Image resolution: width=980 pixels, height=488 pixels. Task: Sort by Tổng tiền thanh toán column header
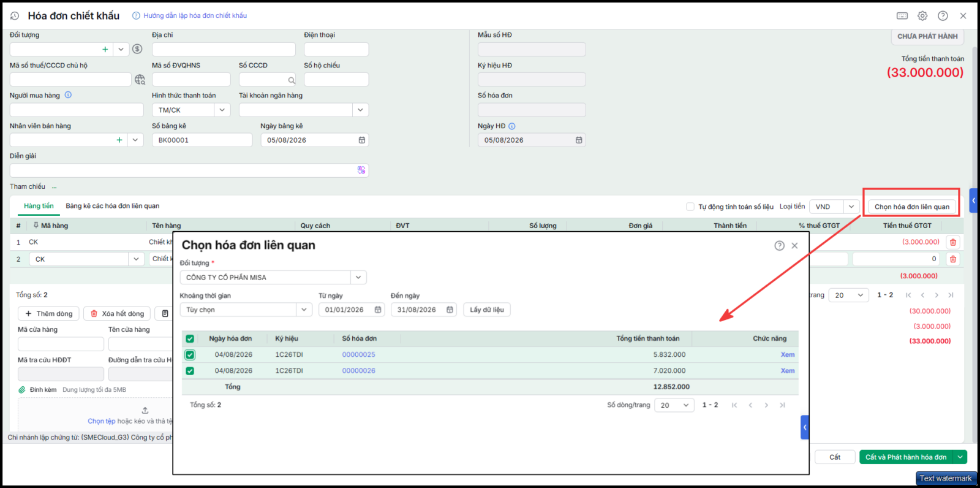click(x=647, y=339)
